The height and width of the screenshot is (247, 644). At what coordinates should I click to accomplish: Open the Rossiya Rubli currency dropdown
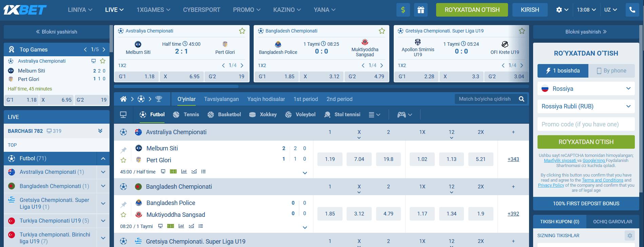[586, 106]
